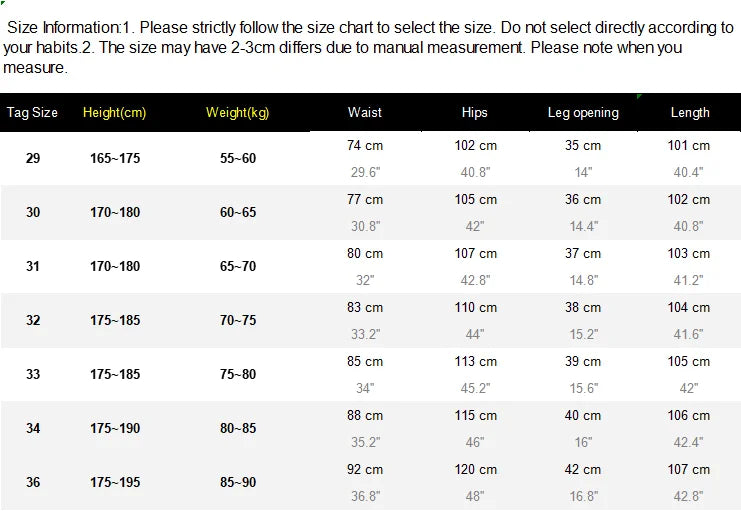Click the 175~195 height range cell
741x511 pixels.
[x=115, y=483]
